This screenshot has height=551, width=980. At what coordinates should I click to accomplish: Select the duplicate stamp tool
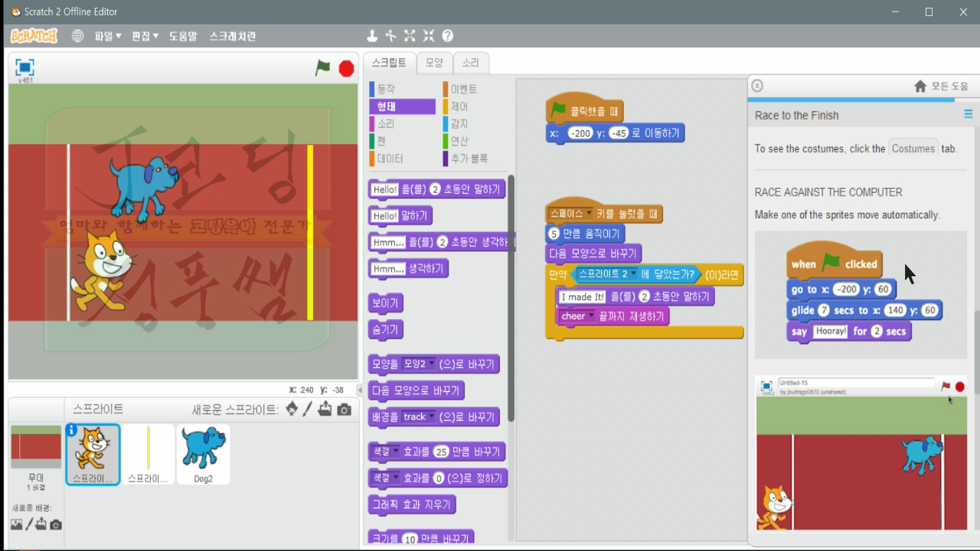click(372, 36)
